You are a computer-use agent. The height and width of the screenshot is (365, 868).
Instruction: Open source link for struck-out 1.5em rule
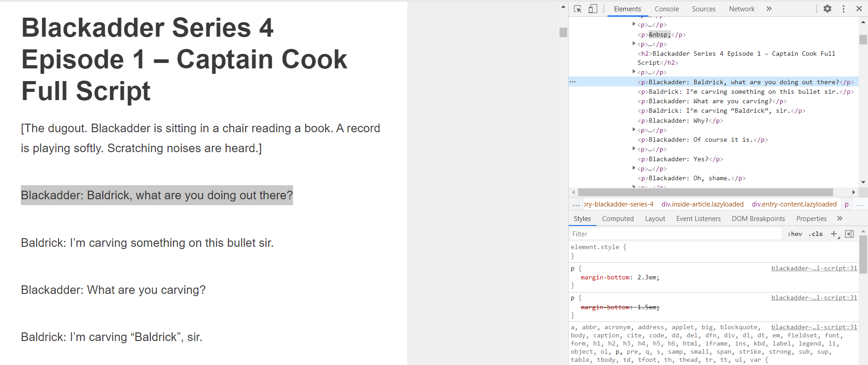click(814, 298)
